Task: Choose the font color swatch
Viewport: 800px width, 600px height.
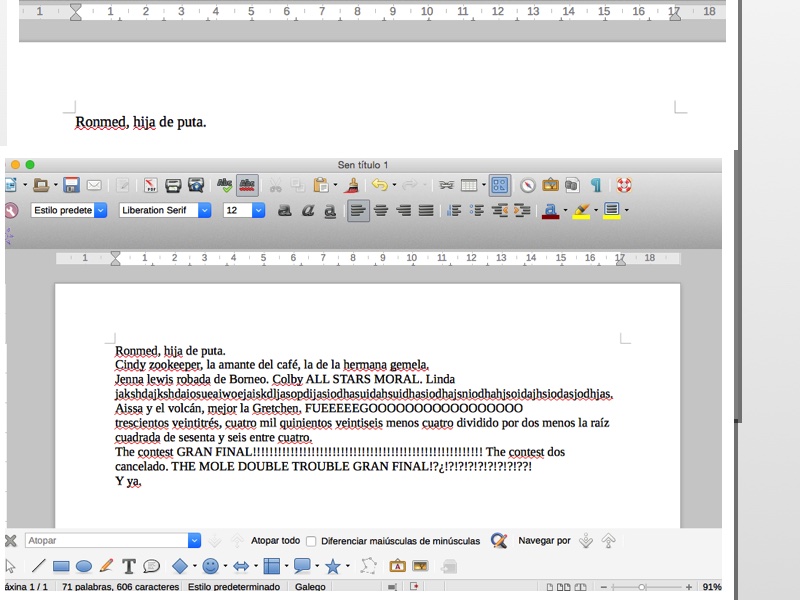Action: point(549,210)
